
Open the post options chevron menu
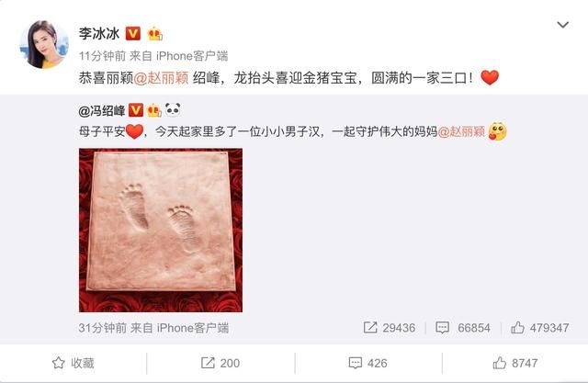coord(562,25)
